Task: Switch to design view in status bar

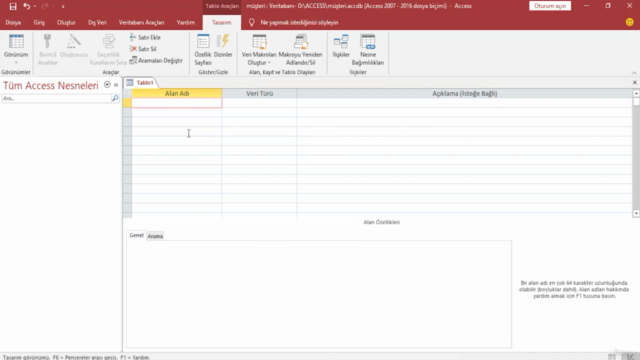Action: (x=631, y=357)
